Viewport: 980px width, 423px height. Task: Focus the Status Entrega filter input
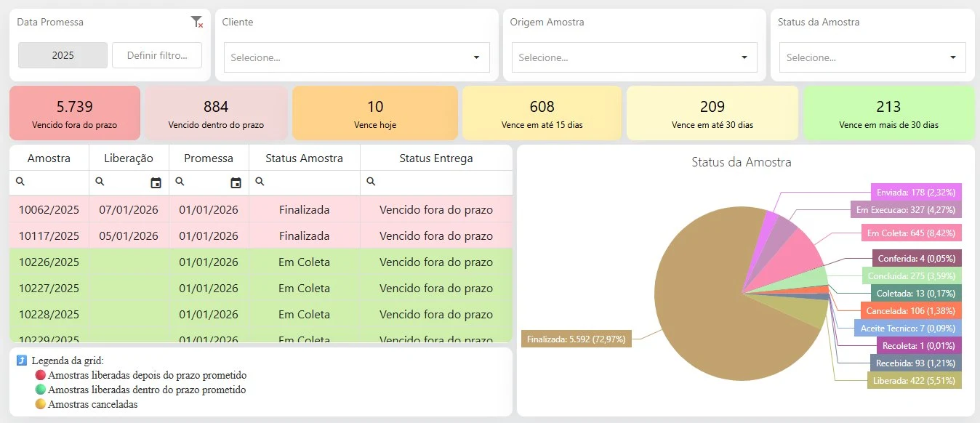[x=443, y=182]
